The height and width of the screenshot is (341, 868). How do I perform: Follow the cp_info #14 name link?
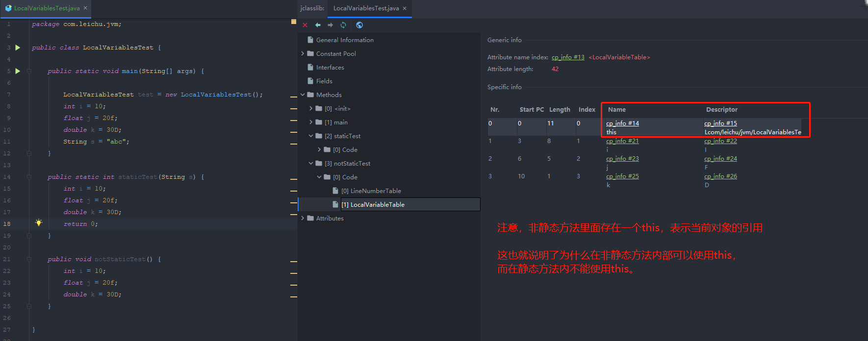tap(622, 123)
